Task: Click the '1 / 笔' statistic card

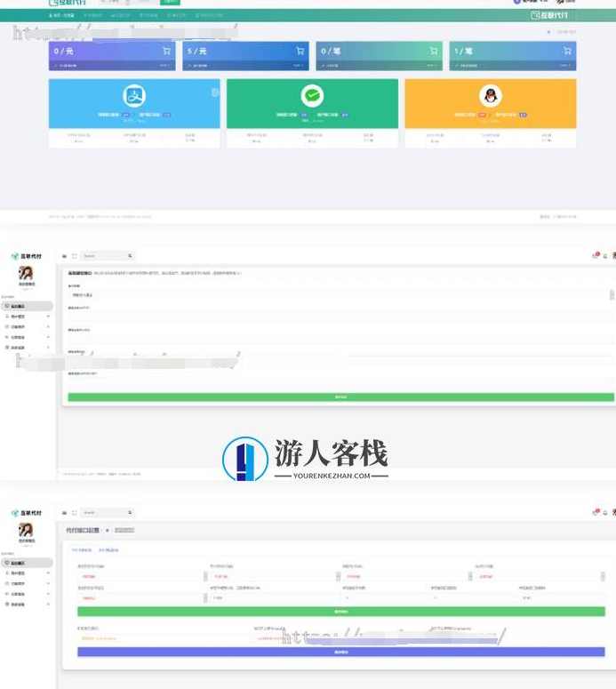Action: pos(513,56)
